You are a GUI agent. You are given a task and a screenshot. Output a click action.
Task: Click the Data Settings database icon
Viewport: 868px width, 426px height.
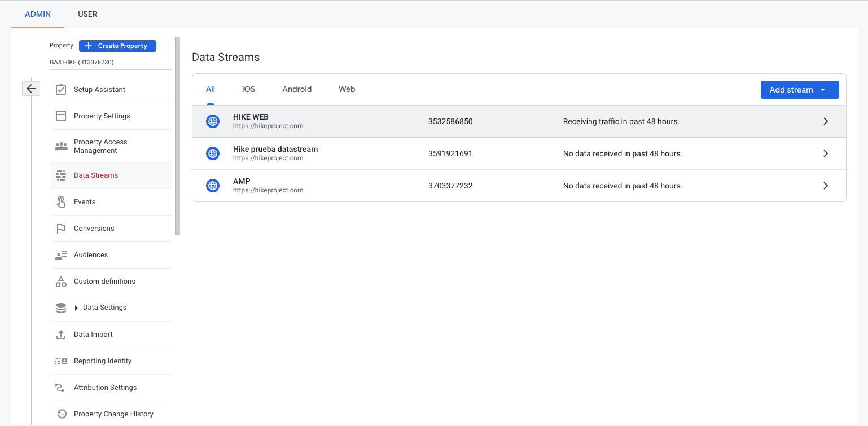coord(61,308)
